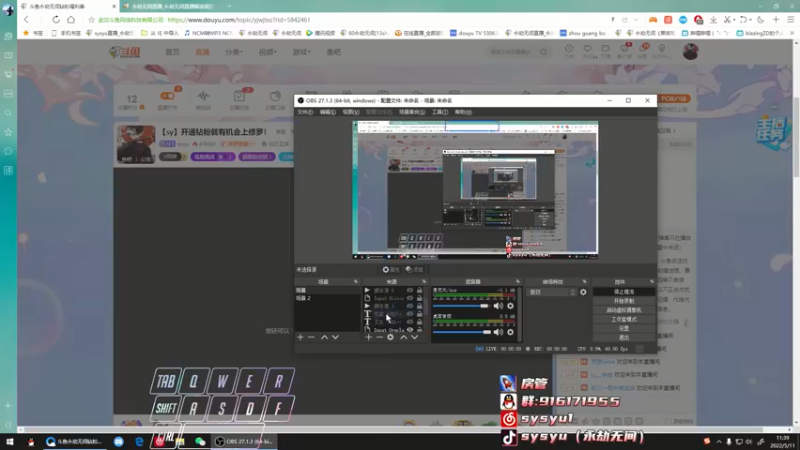Click 启动虚拟摄像机 button
Viewport: 800px width, 450px height.
(x=623, y=310)
